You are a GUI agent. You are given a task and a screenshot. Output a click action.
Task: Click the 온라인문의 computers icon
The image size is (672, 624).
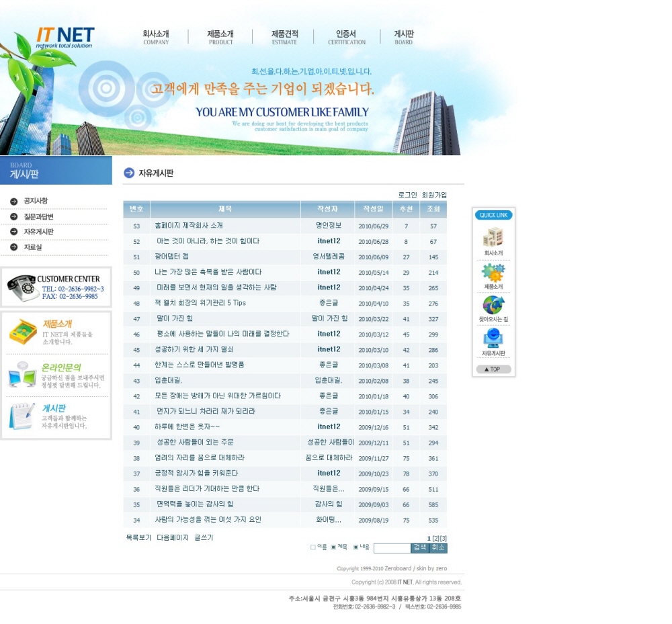click(x=22, y=375)
